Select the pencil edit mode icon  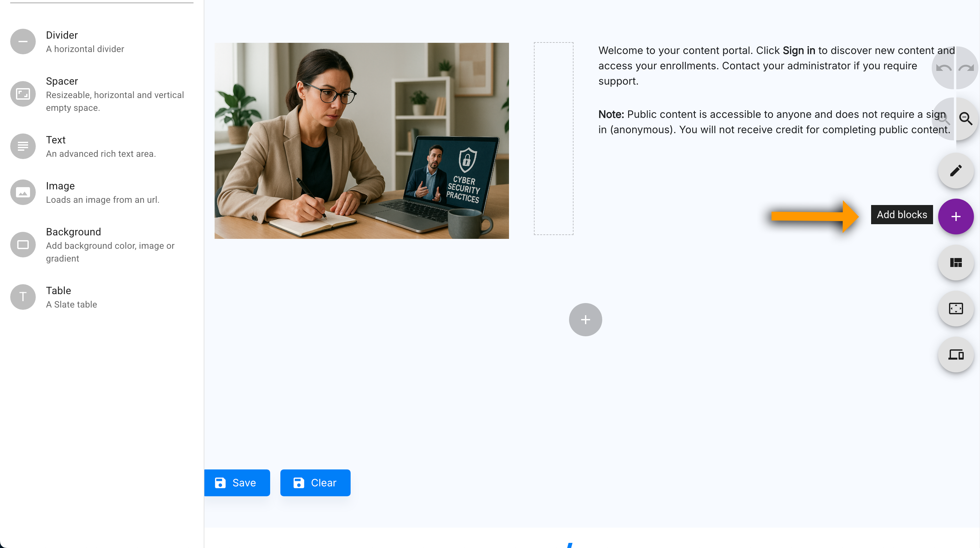[955, 171]
